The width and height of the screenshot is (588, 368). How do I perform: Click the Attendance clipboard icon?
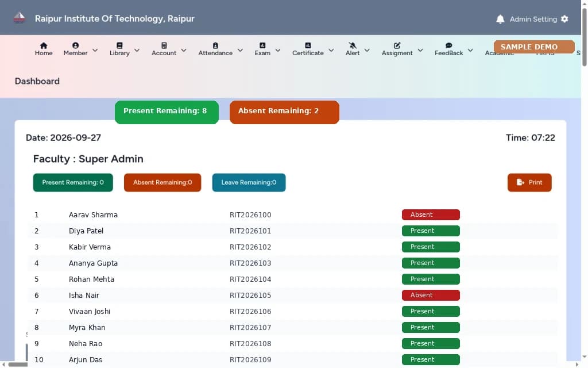(215, 45)
